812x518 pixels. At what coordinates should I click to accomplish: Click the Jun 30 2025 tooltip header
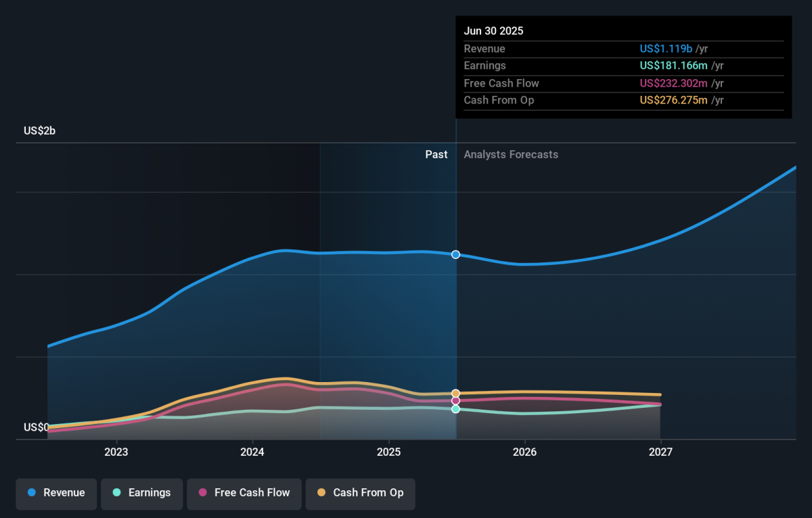493,31
